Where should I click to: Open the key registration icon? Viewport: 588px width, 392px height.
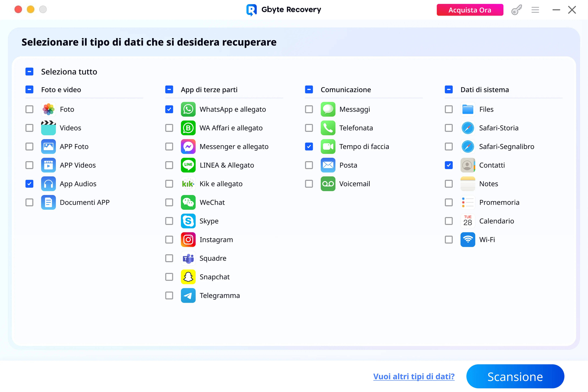click(516, 10)
